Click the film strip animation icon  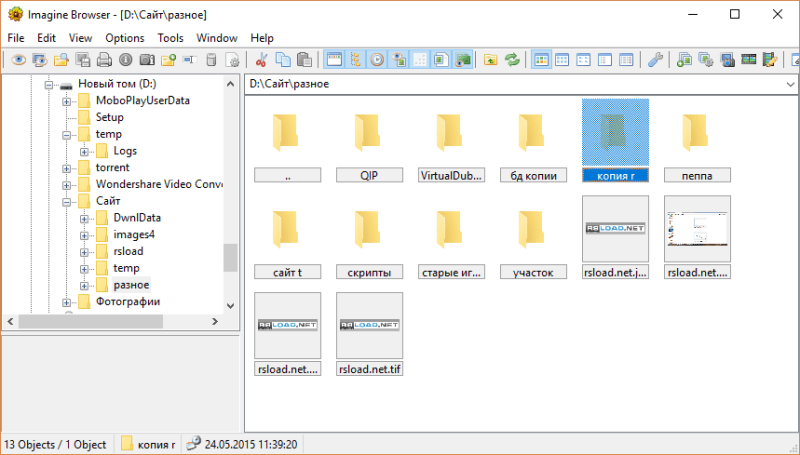pyautogui.click(x=748, y=60)
